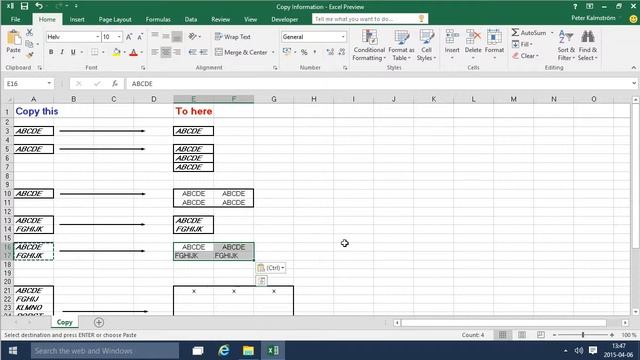The width and height of the screenshot is (640, 360).
Task: Switch to Normal view in the status bar
Action: tap(502, 335)
